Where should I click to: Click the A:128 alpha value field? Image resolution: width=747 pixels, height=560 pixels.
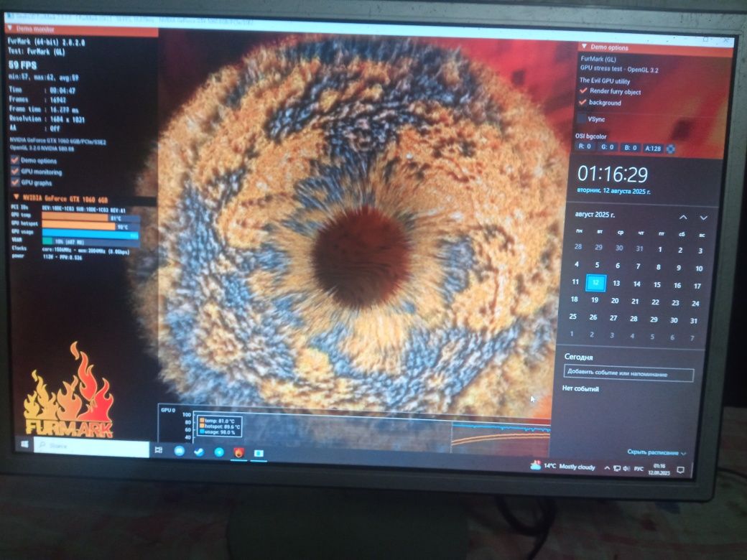pos(653,148)
